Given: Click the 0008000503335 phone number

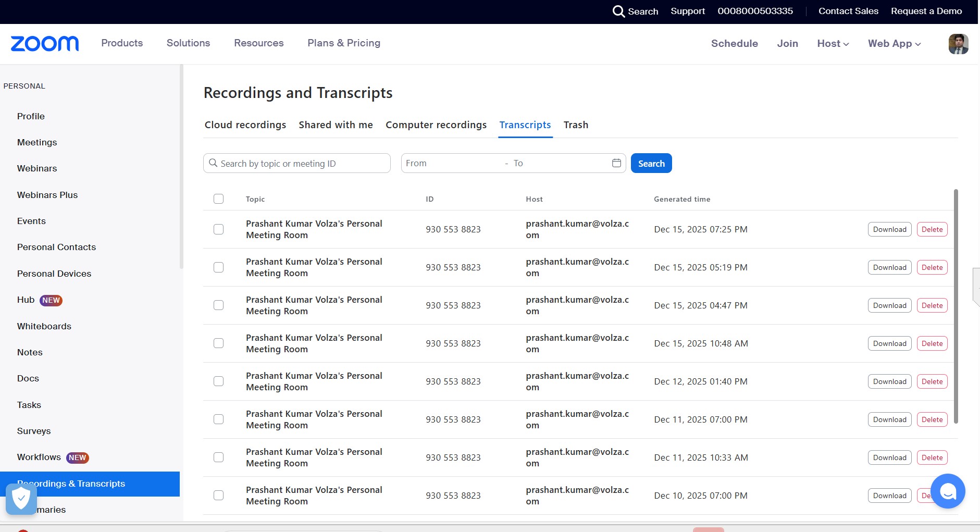Looking at the screenshot, I should click(755, 11).
